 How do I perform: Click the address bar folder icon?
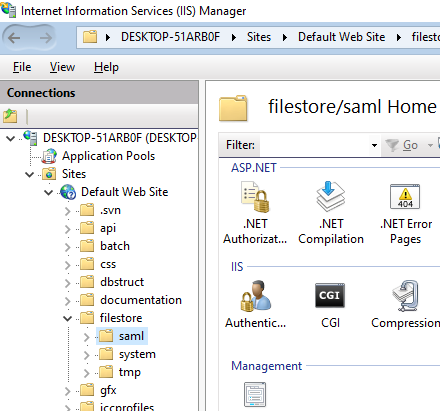click(x=90, y=37)
